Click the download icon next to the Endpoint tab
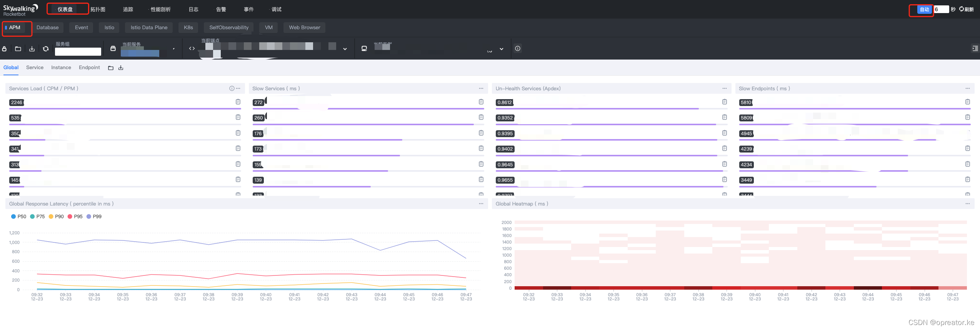Screen dimensions: 980x330 [x=121, y=68]
